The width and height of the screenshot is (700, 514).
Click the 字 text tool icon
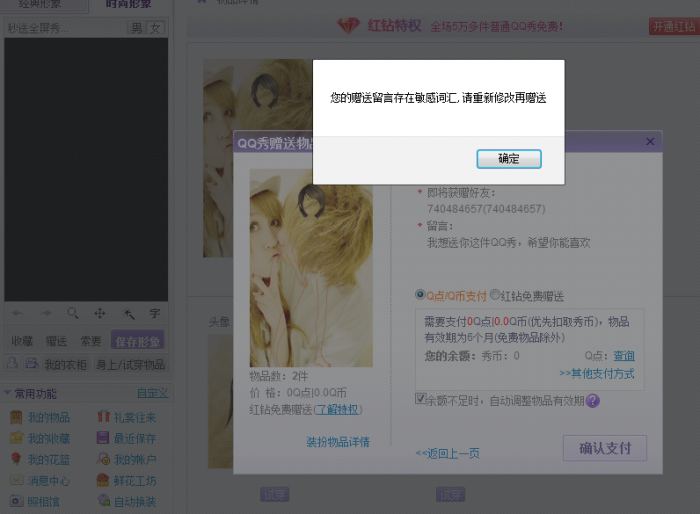[x=155, y=313]
